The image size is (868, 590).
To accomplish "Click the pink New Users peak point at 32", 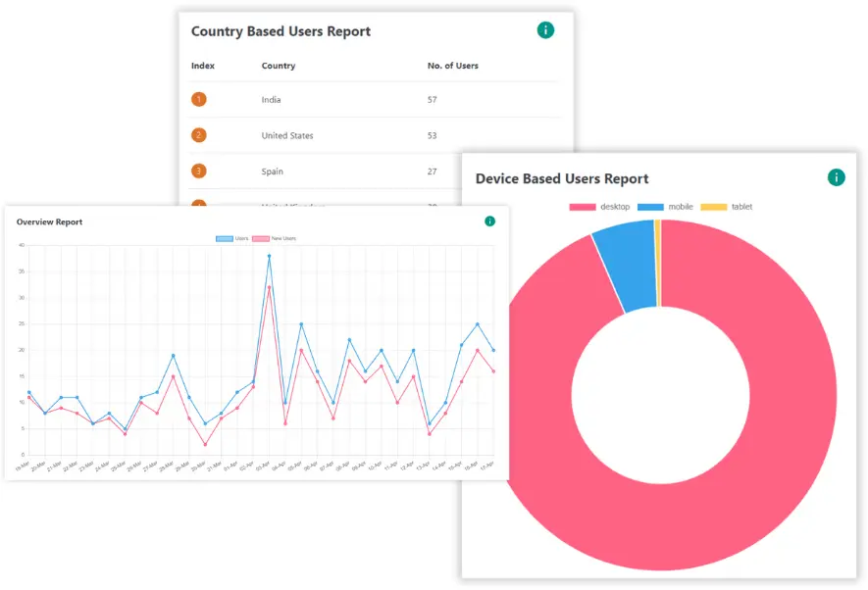I will 270,287.
